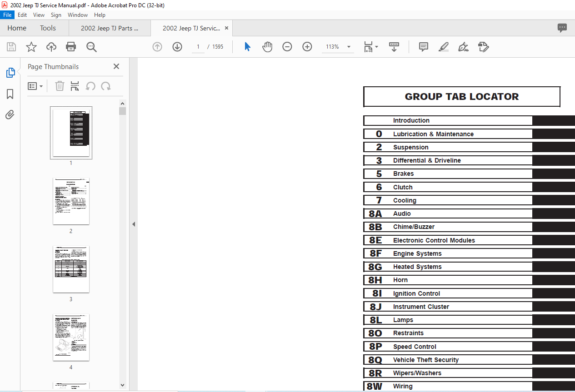Go to next page arrow
This screenshot has width=575, height=392.
[177, 47]
